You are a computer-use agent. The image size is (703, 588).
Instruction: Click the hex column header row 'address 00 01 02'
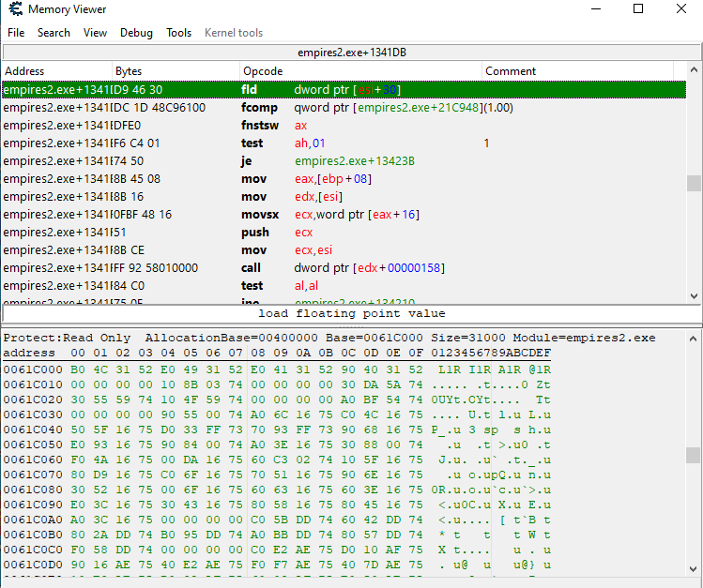coord(277,353)
